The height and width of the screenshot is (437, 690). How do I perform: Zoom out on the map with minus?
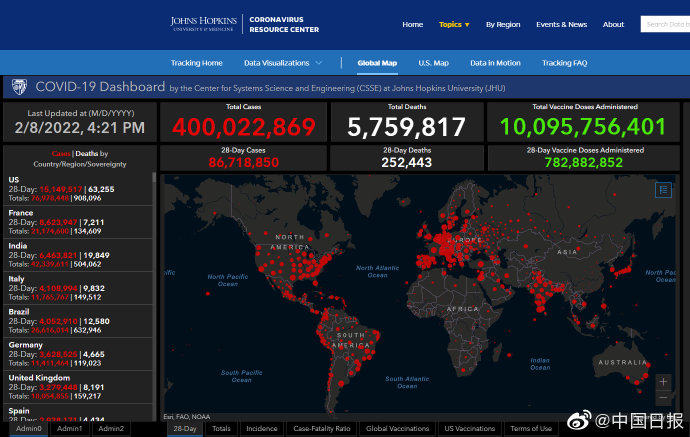[x=663, y=399]
